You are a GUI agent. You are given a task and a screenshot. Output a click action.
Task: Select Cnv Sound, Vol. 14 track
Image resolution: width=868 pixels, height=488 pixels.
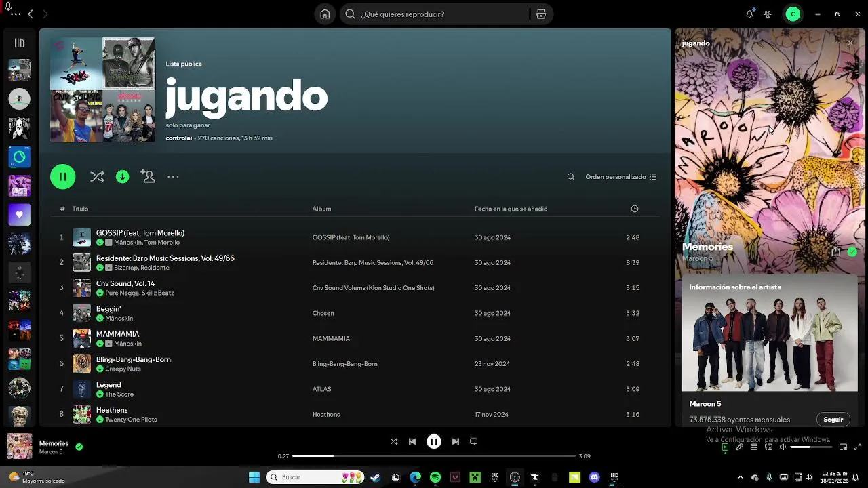point(125,283)
